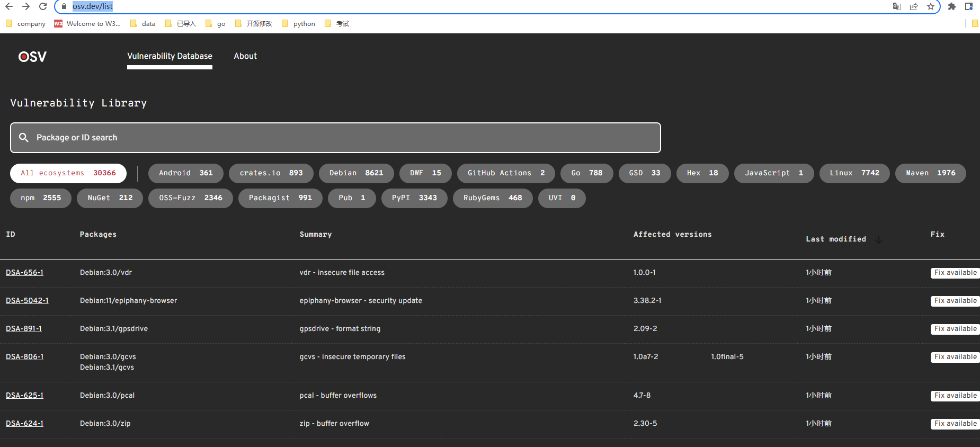Toggle the PyPI ecosystem filter
Screen dimensions: 980x447
(414, 198)
